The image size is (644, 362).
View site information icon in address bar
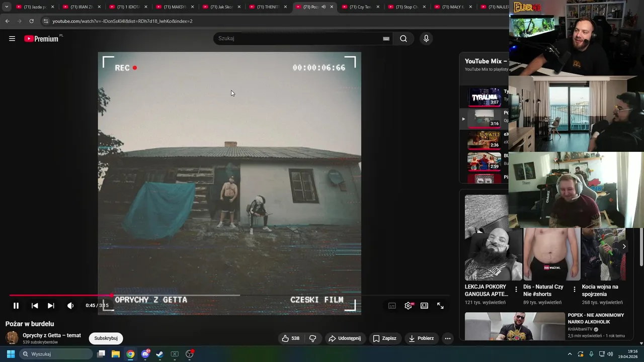pyautogui.click(x=46, y=21)
